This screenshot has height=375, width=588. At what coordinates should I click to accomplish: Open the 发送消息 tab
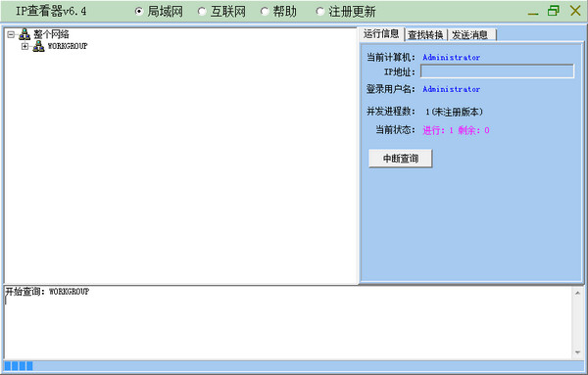[471, 35]
